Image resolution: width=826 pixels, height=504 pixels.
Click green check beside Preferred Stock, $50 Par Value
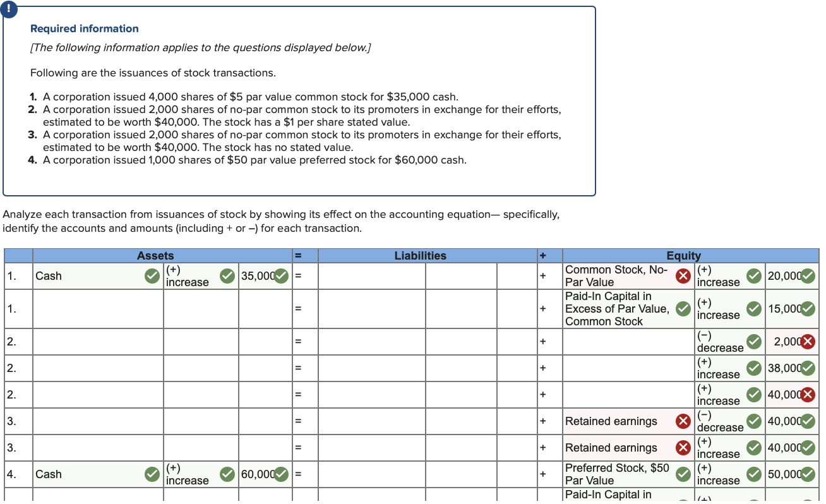pyautogui.click(x=683, y=474)
